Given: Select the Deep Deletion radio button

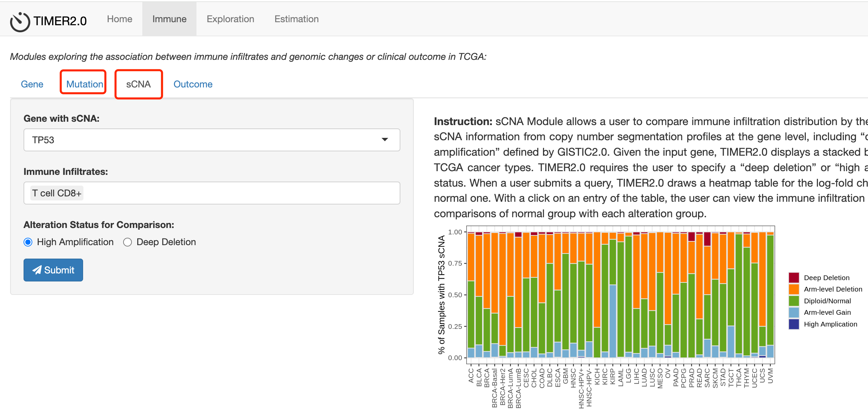Looking at the screenshot, I should (x=128, y=242).
